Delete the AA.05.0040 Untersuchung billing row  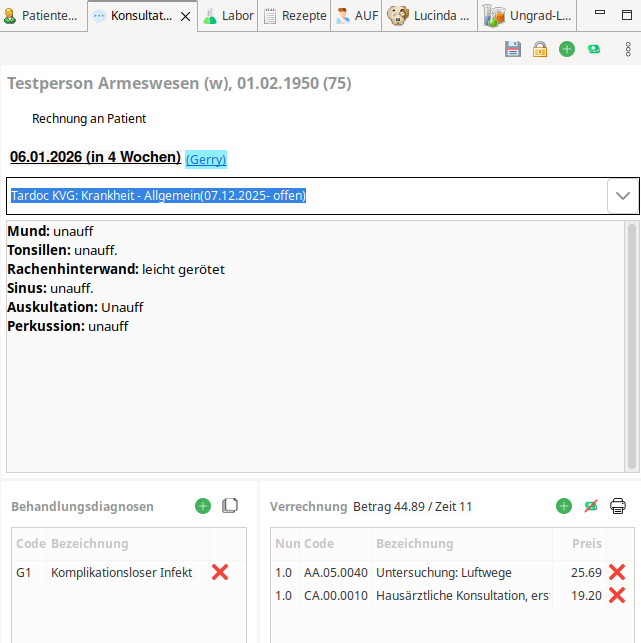coord(617,573)
